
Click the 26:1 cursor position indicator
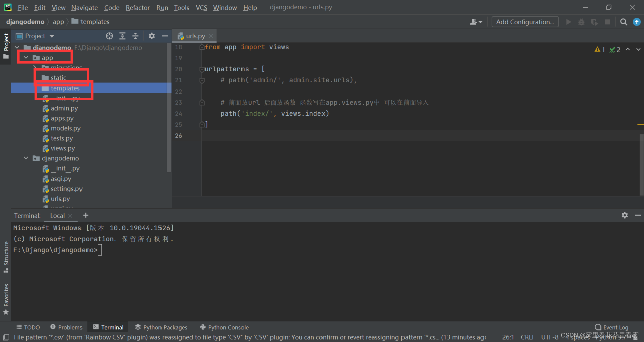508,337
